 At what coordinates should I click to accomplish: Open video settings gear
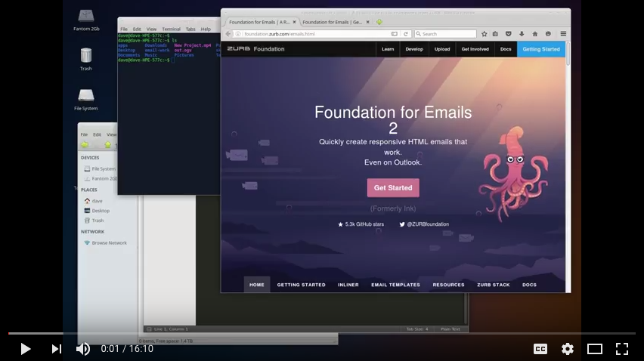pos(567,349)
